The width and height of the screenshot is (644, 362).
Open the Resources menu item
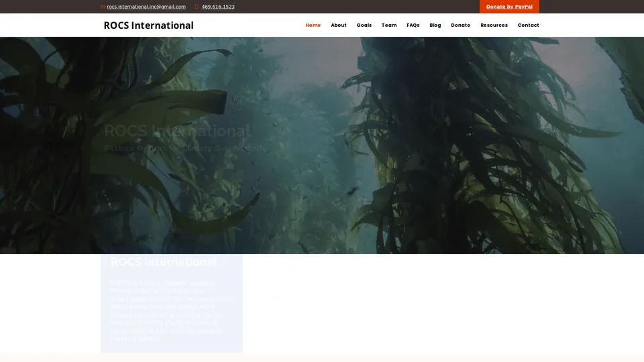tap(494, 25)
